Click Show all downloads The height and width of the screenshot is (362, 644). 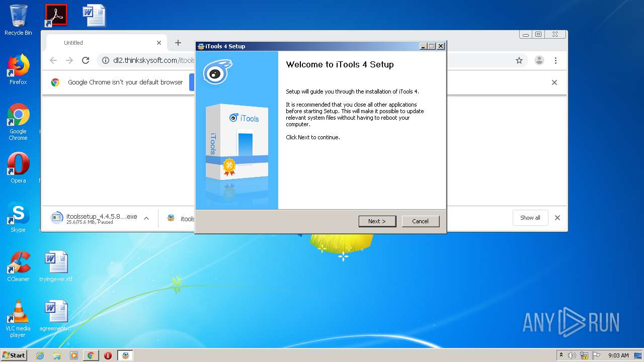(x=530, y=218)
